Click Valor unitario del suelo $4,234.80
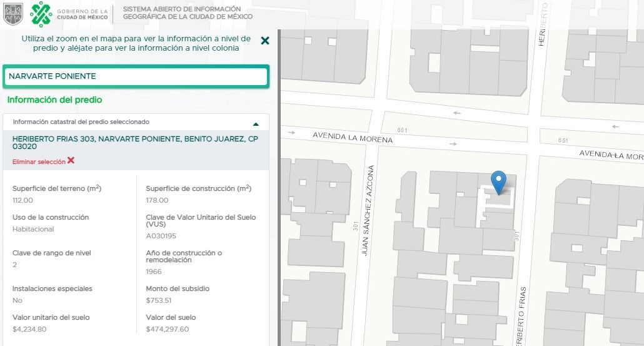The height and width of the screenshot is (346, 644). coord(29,329)
